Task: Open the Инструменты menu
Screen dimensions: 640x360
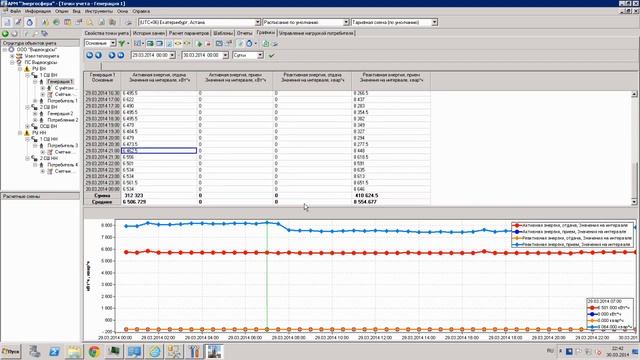Action: pos(99,11)
